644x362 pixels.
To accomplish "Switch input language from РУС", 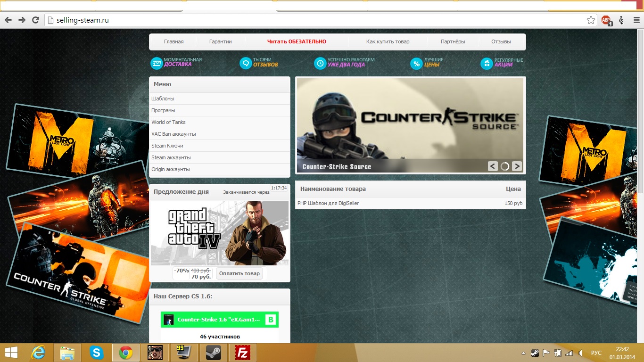I will point(596,353).
